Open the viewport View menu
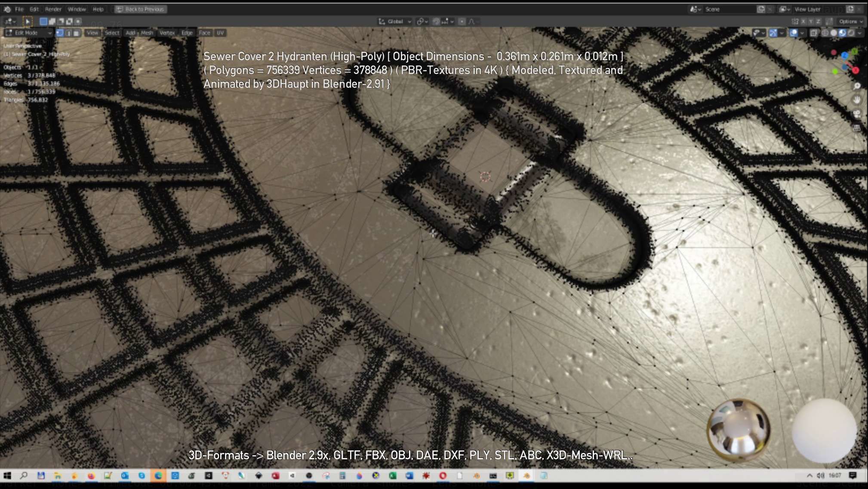This screenshot has height=489, width=868. coord(92,33)
